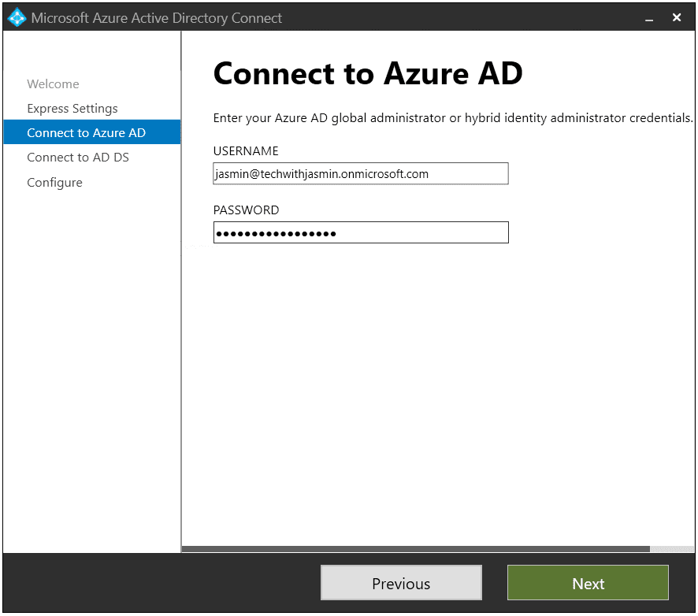This screenshot has height=616, width=698.
Task: Go back with the Previous button
Action: [x=401, y=583]
